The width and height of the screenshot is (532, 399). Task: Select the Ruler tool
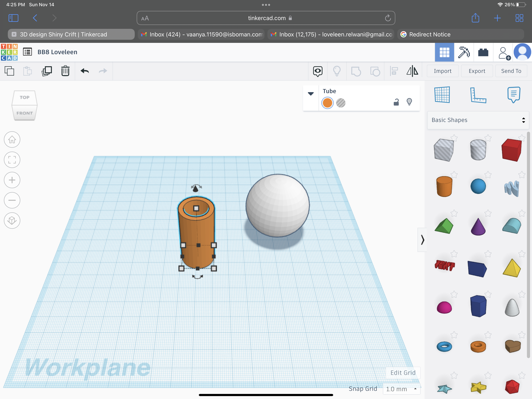coord(478,95)
